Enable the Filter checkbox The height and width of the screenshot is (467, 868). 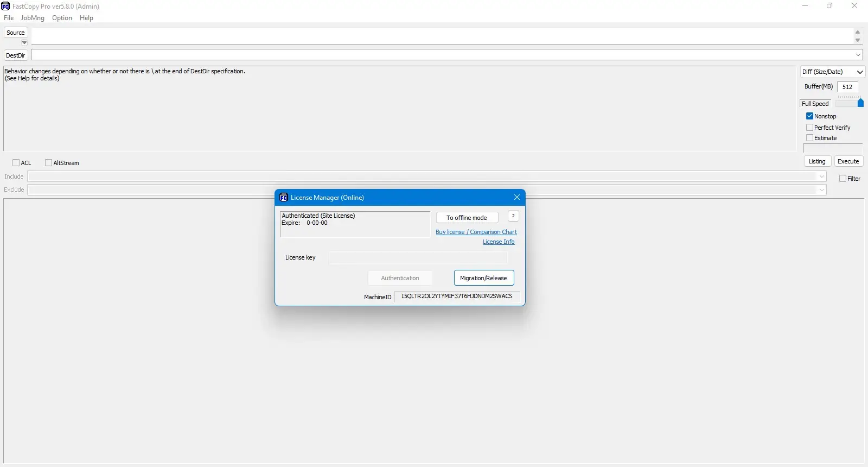point(843,179)
